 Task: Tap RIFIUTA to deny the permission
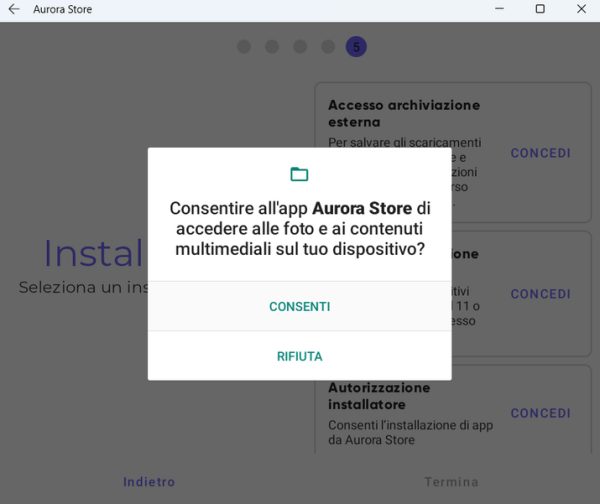point(300,356)
